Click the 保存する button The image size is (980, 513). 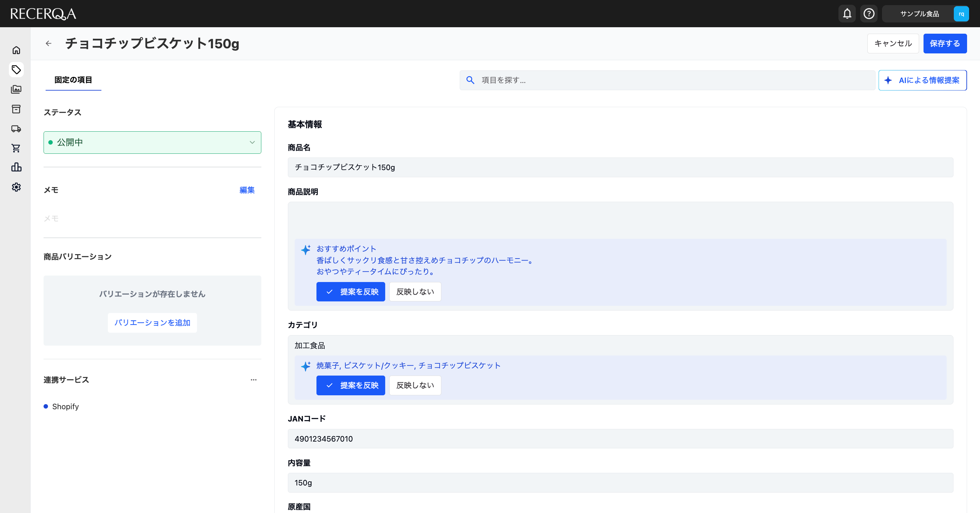[945, 43]
